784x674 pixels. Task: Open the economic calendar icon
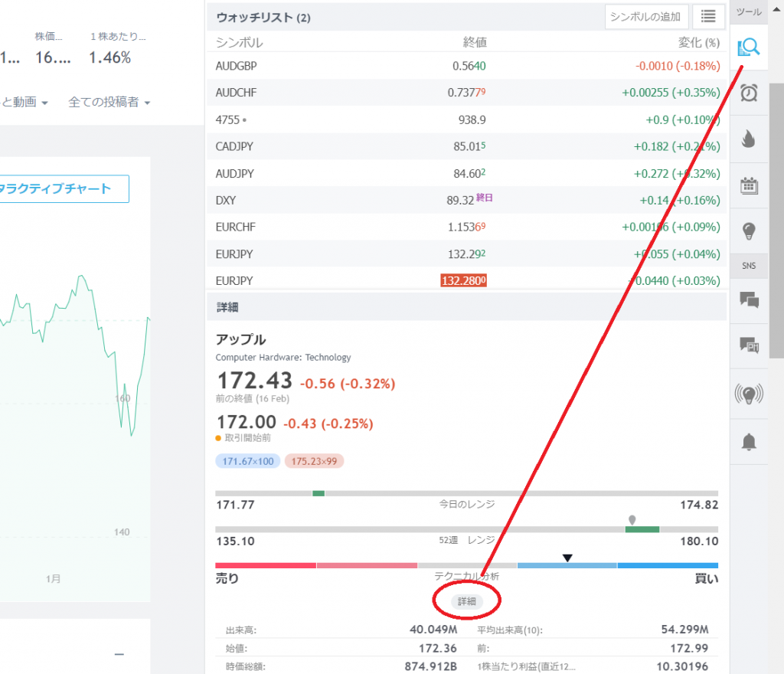click(x=749, y=185)
